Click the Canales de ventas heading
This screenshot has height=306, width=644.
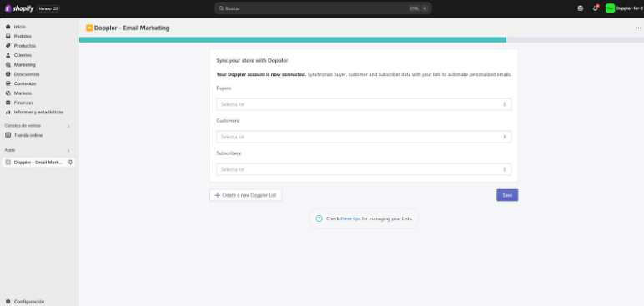[23, 126]
